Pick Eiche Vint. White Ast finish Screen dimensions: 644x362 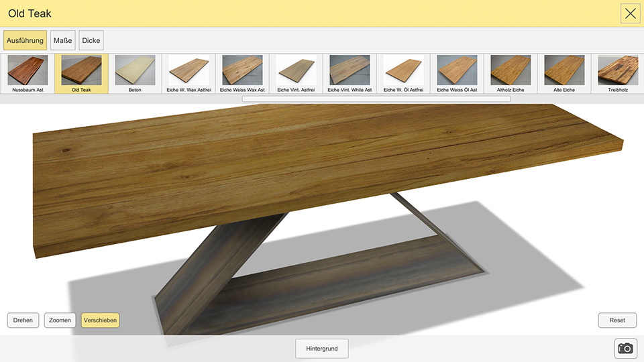tap(350, 73)
